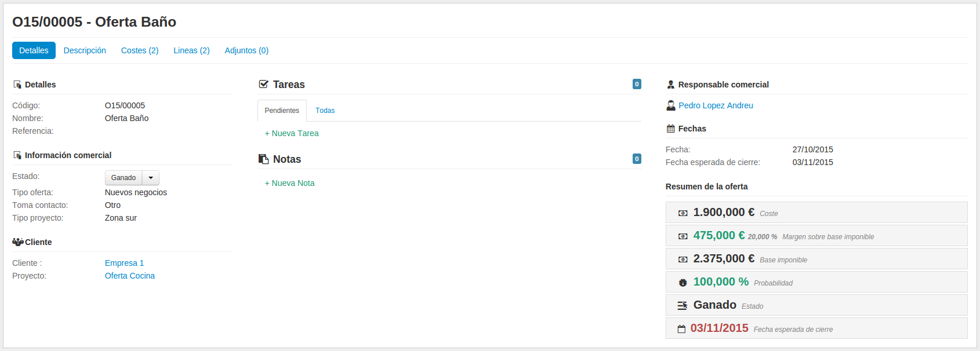
Task: Click the calendar icon beside 03/11/2015 summary
Action: pos(681,329)
